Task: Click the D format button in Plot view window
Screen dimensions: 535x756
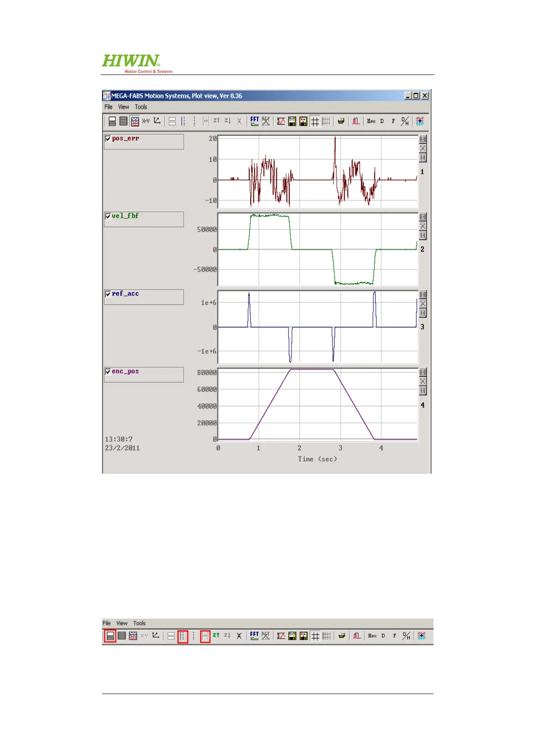Action: pyautogui.click(x=382, y=121)
